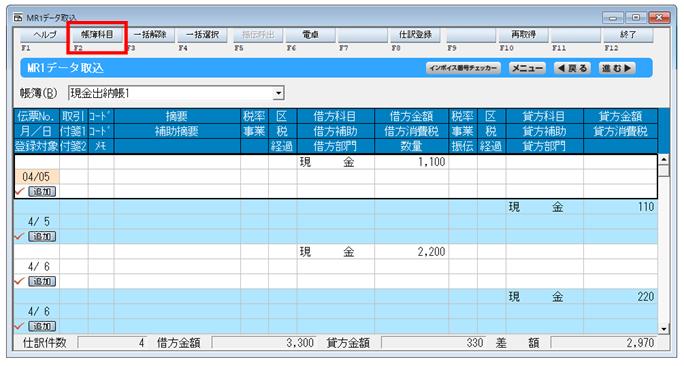Click the 帳簿科目 F2 button
The image size is (684, 366).
tap(97, 34)
